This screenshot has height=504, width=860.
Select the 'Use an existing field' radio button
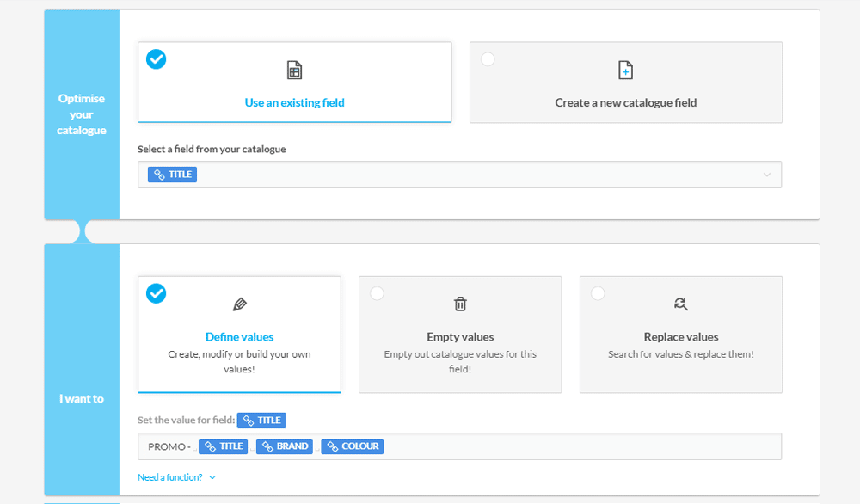coord(157,59)
